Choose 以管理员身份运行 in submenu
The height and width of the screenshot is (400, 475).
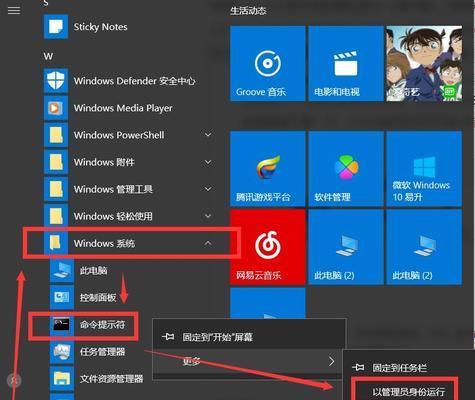[x=409, y=392]
